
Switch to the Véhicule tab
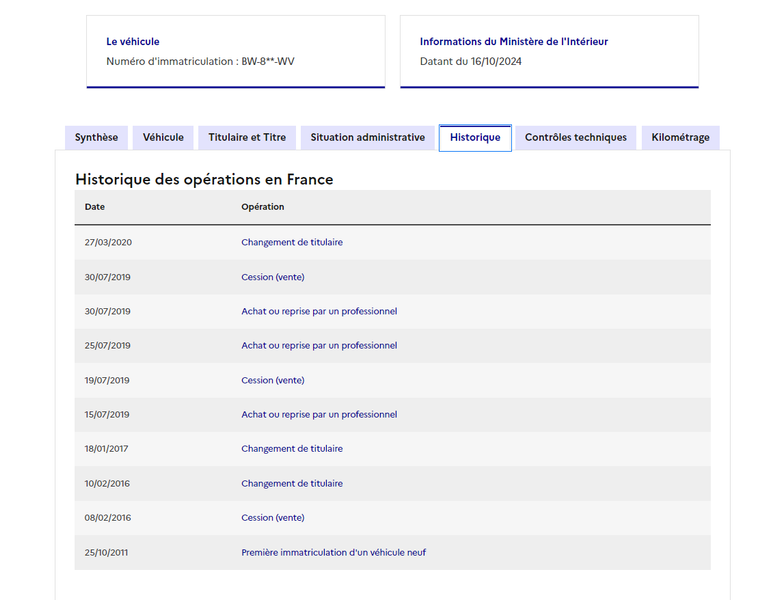[163, 137]
